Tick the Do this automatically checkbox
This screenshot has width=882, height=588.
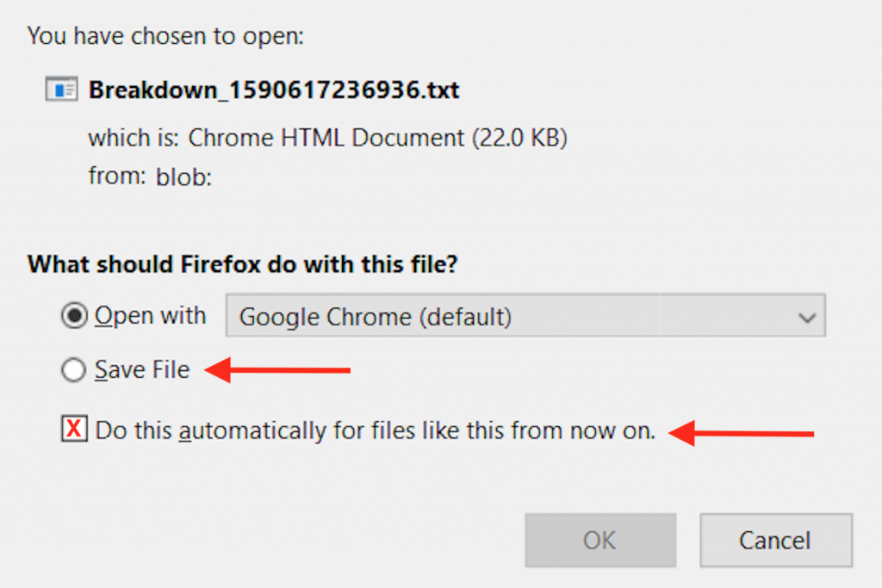tap(74, 430)
